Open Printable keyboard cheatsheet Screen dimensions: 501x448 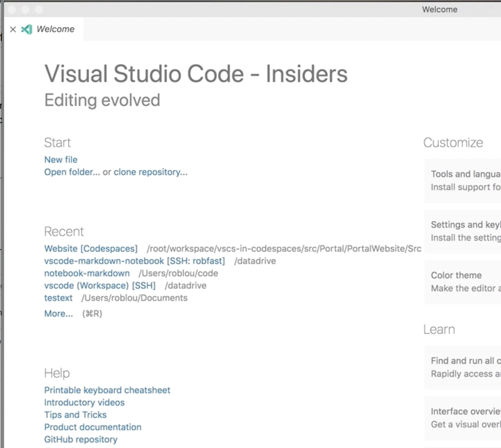click(x=107, y=390)
